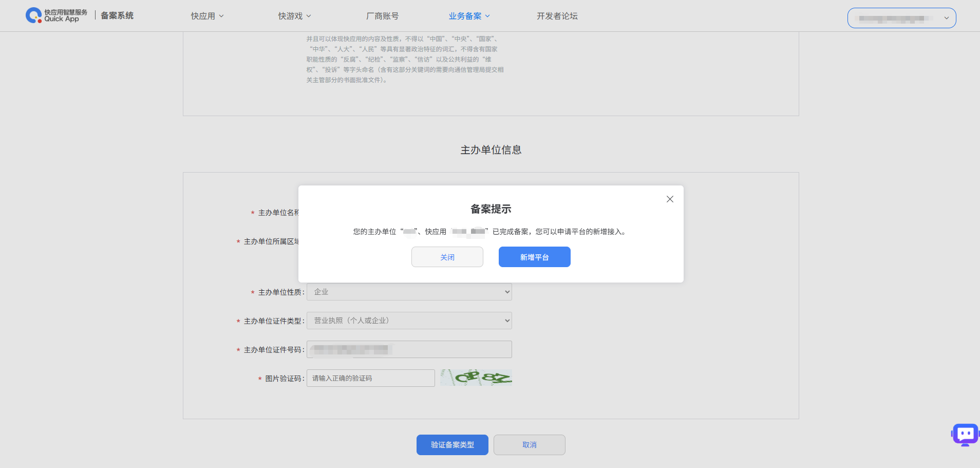980x468 pixels.
Task: Click the 主办单位证件号码 field
Action: (x=409, y=349)
